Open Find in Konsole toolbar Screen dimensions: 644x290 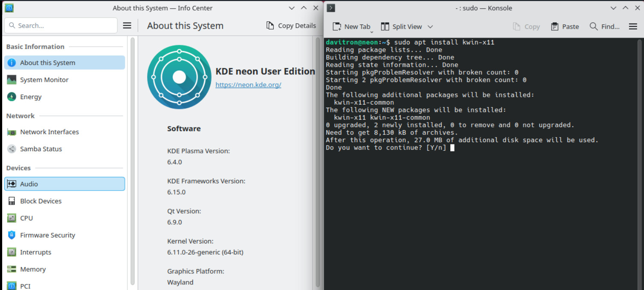[x=605, y=26]
